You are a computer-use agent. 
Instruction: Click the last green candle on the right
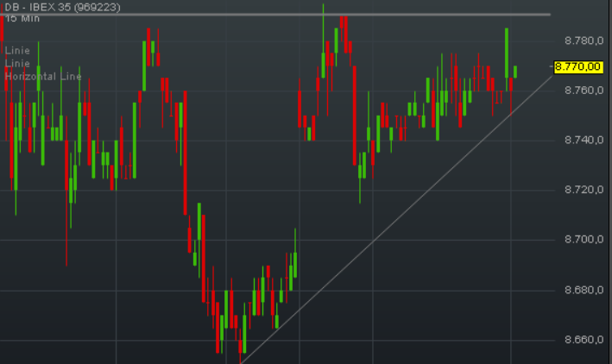point(515,72)
